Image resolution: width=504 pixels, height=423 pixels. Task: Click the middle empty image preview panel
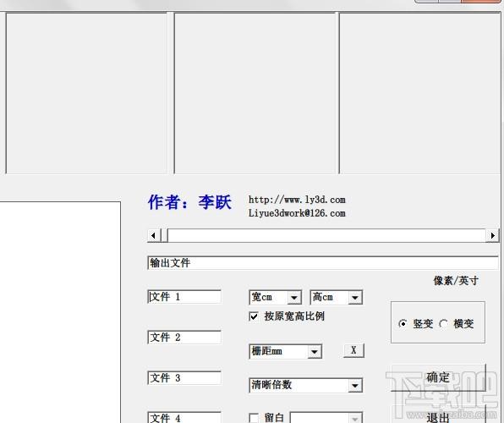click(255, 93)
